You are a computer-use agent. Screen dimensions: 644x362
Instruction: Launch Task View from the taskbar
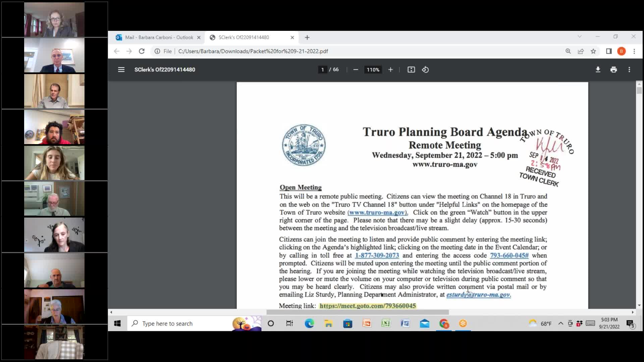(x=290, y=323)
